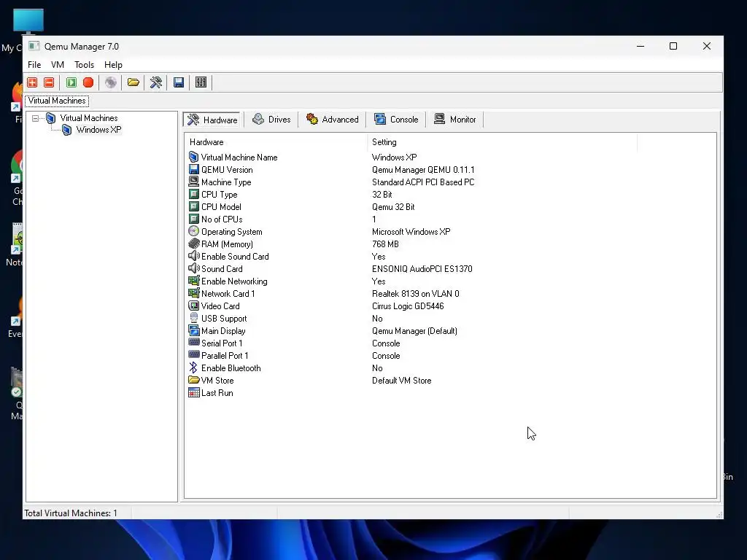Switch to the Monitor tab
747x560 pixels.
point(455,120)
